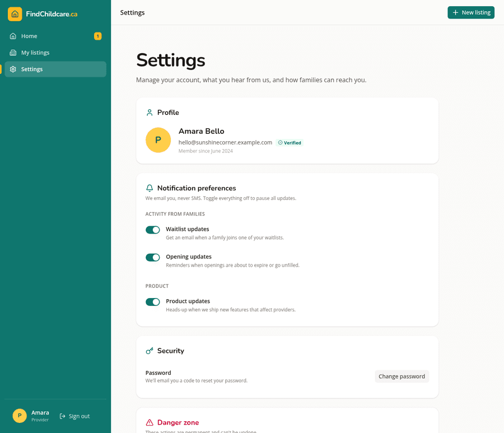504x433 pixels.
Task: Toggle off Waitlist updates
Action: pos(153,230)
